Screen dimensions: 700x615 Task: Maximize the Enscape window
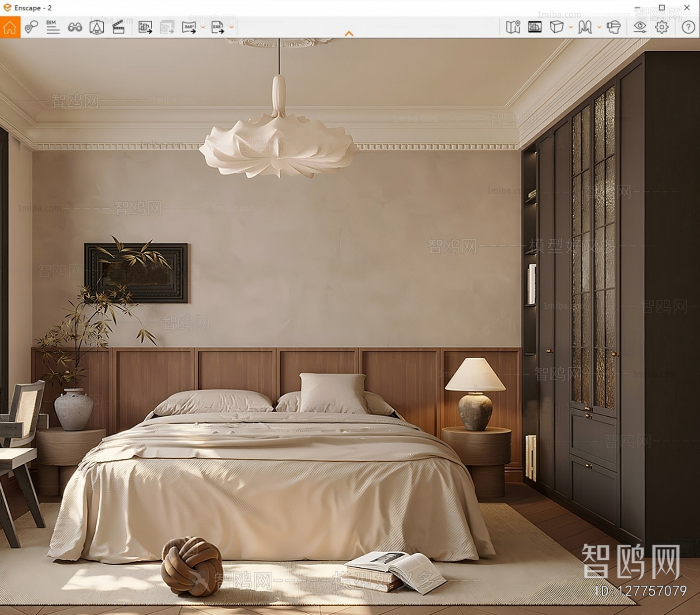coord(662,8)
